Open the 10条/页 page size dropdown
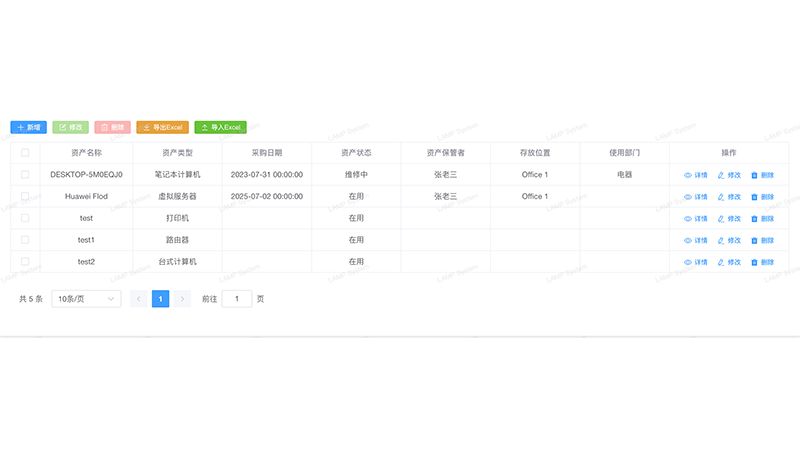800x450 pixels. click(x=86, y=299)
